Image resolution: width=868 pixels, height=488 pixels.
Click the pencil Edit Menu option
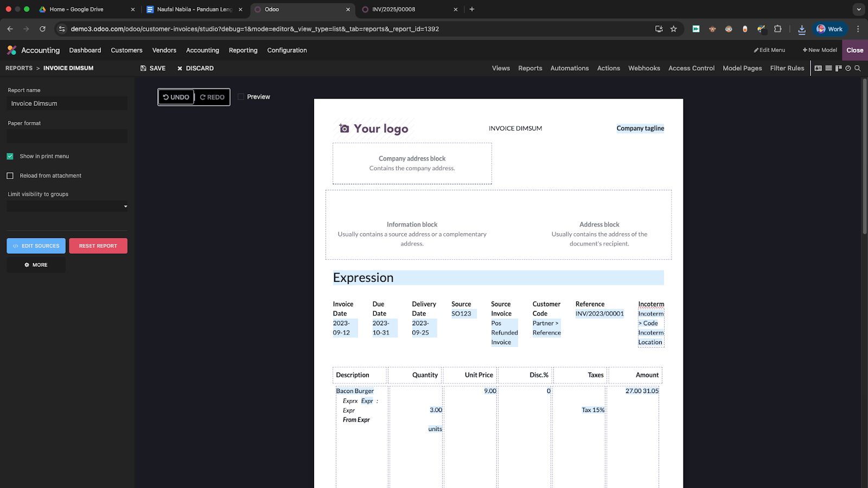coord(769,50)
